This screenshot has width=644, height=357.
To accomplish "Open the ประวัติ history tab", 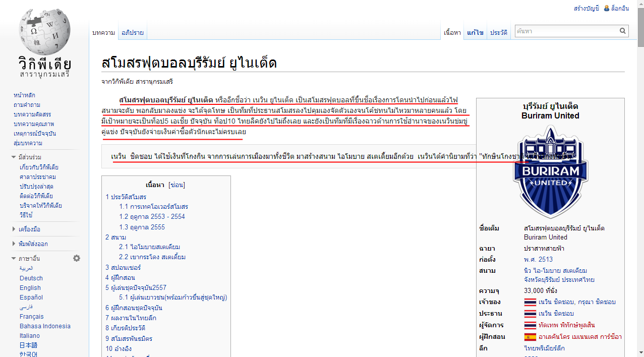I will [x=498, y=33].
